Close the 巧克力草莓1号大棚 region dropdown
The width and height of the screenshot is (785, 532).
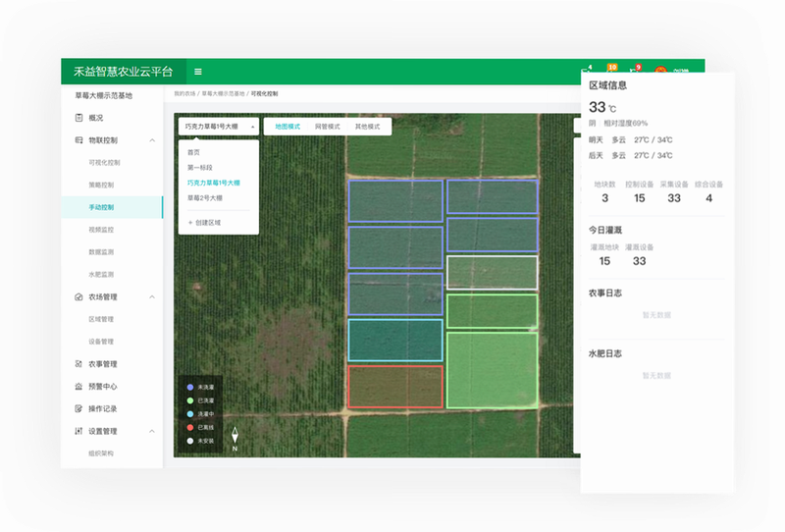pyautogui.click(x=219, y=127)
